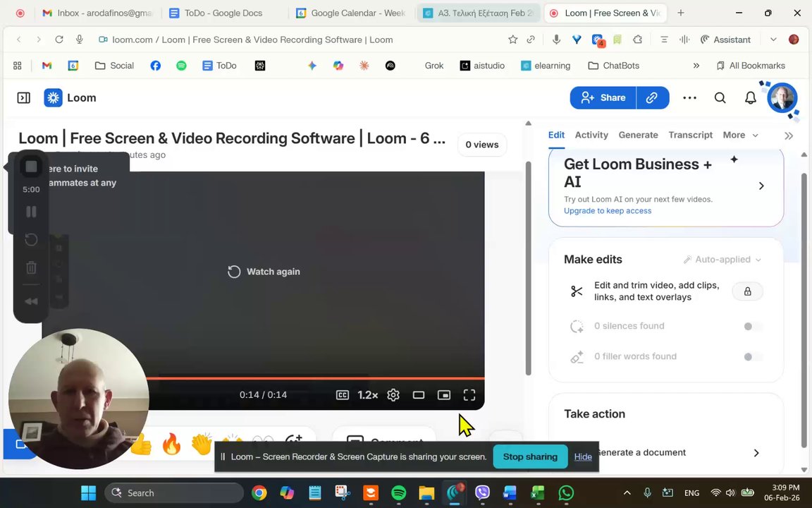Collapse right panel with double chevron

coord(789,135)
